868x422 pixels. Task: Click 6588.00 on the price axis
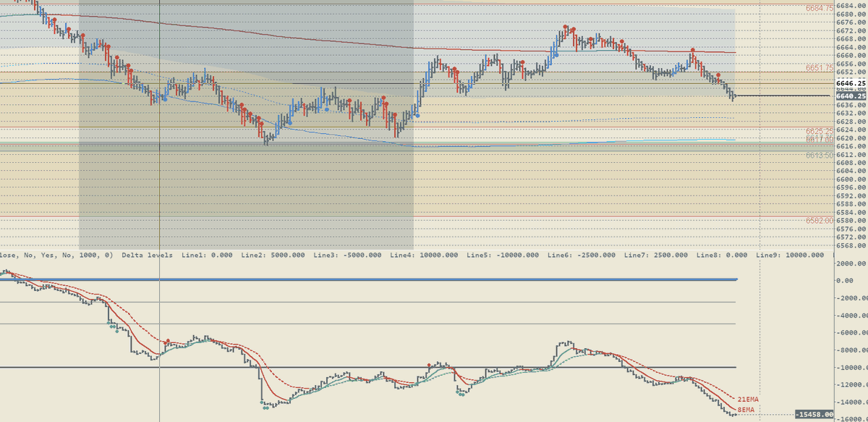coord(851,203)
